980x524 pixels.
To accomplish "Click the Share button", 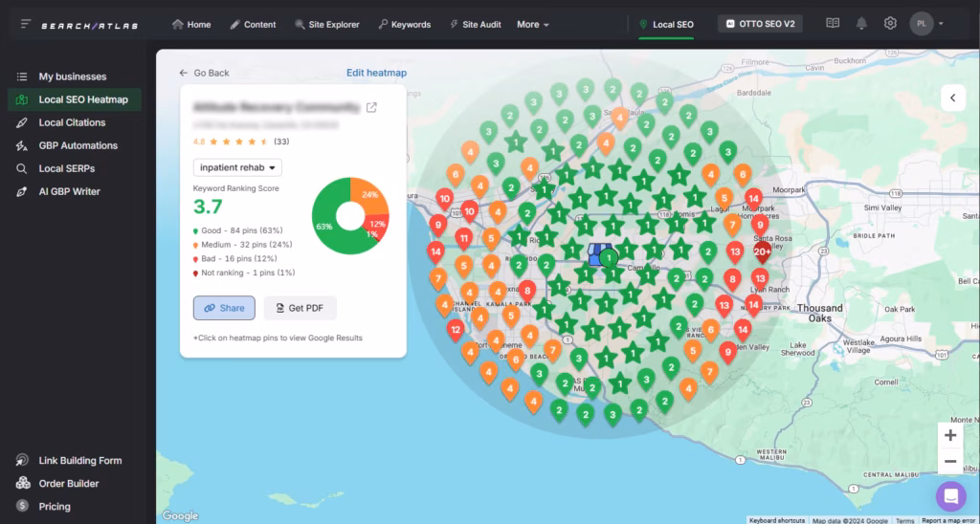I will pyautogui.click(x=224, y=308).
